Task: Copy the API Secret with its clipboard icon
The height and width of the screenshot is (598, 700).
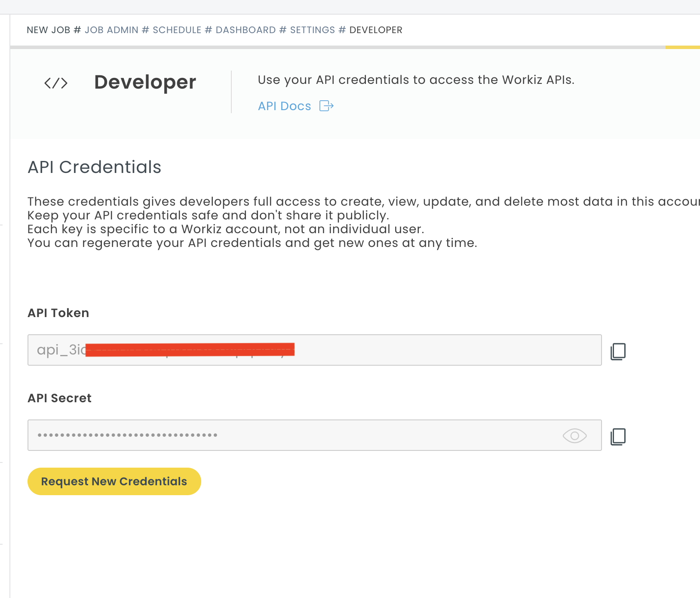Action: (618, 436)
